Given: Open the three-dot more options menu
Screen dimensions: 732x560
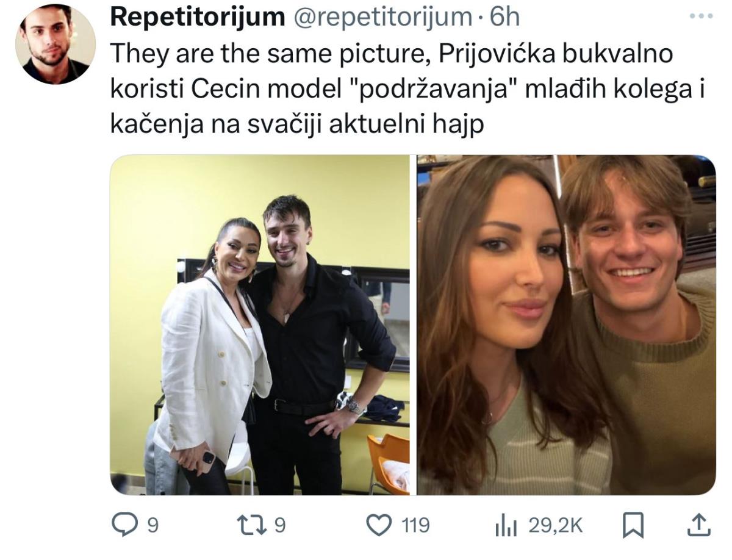Looking at the screenshot, I should click(701, 16).
